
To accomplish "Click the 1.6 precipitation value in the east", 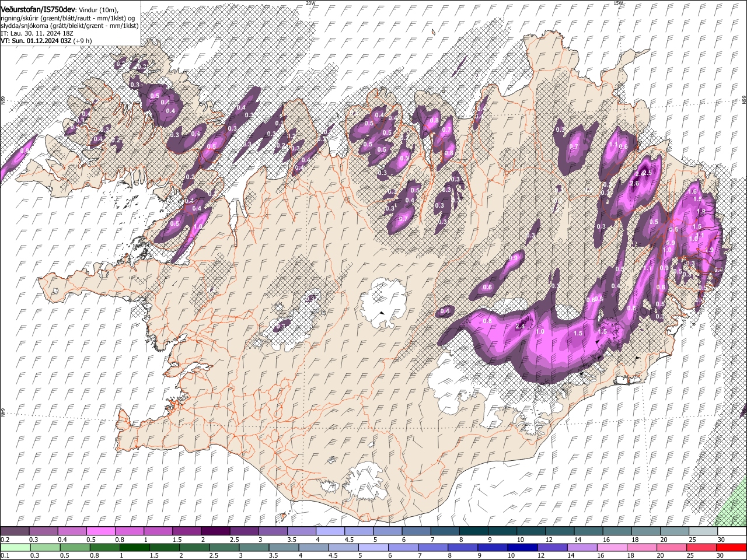I will pos(693,191).
